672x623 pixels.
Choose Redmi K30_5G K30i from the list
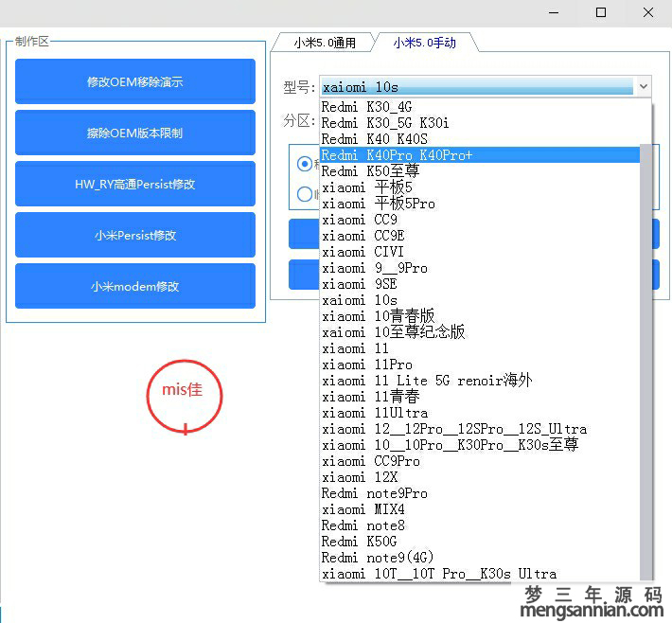[x=480, y=123]
